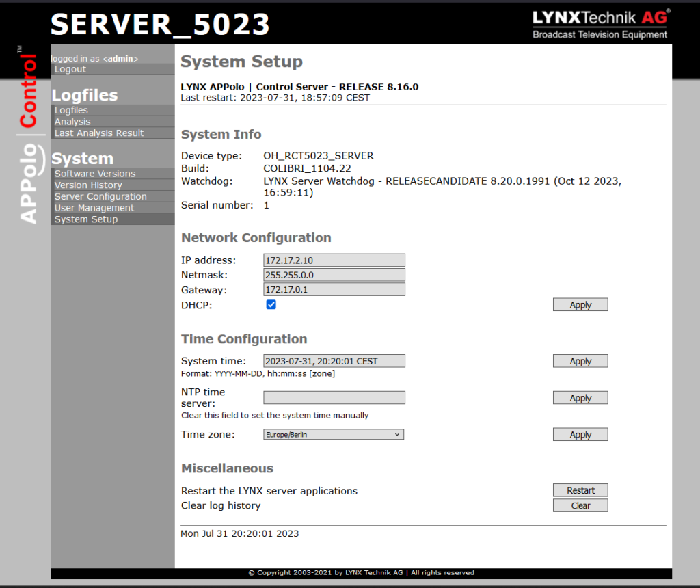700x588 pixels.
Task: Open Last Analysis Result page
Action: point(99,133)
